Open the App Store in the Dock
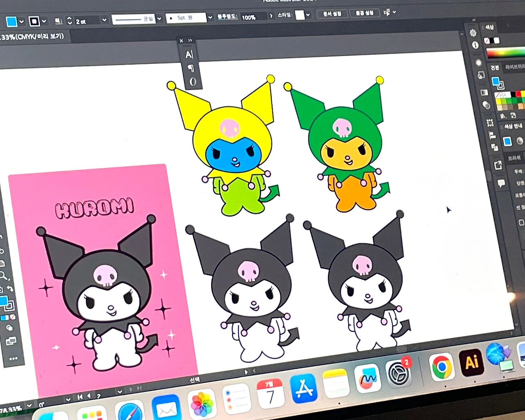The width and height of the screenshot is (525, 420). [304, 389]
